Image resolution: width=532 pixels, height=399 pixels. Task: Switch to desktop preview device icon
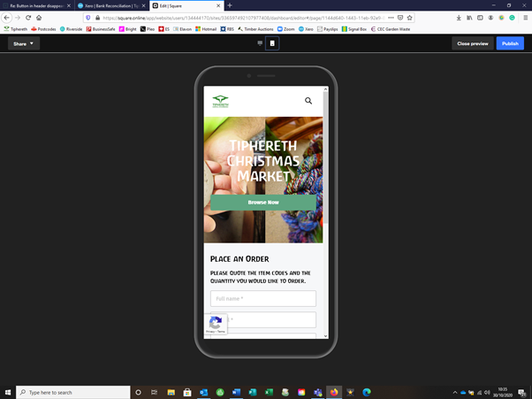260,42
